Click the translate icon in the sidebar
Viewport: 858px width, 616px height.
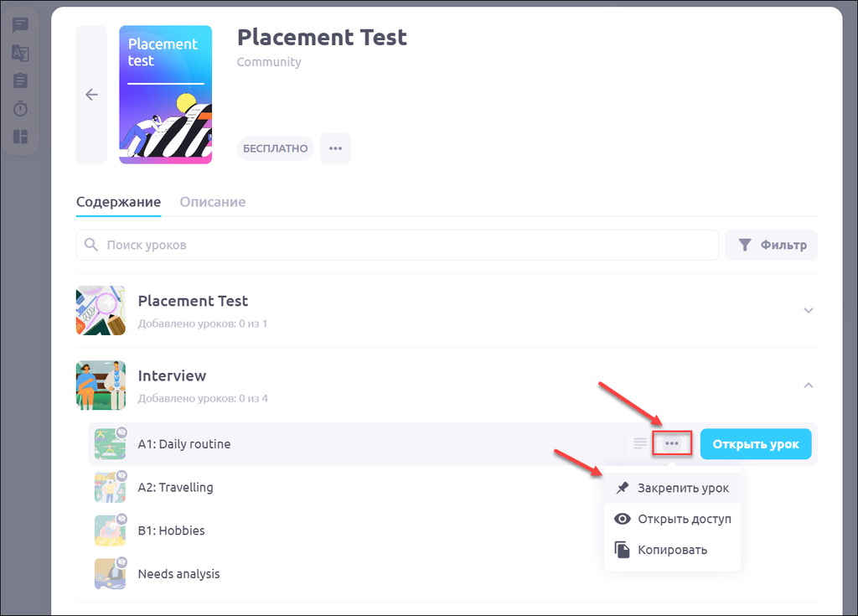point(20,53)
